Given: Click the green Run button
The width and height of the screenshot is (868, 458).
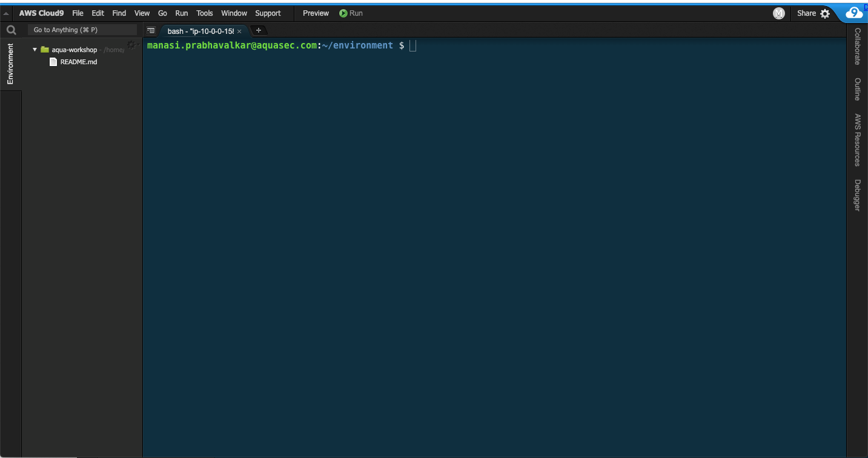Looking at the screenshot, I should 351,13.
